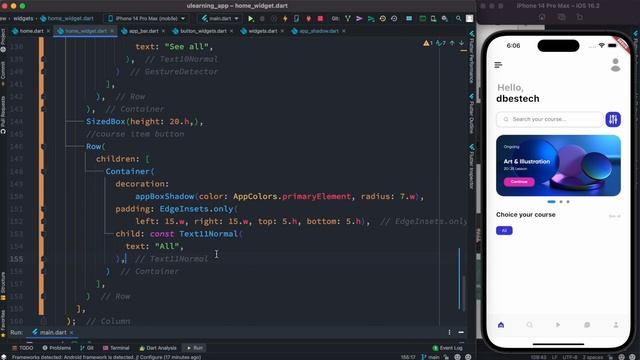Click the home_widget.dart breadcrumb
Image resolution: width=640 pixels, height=360 pixels.
(67, 18)
